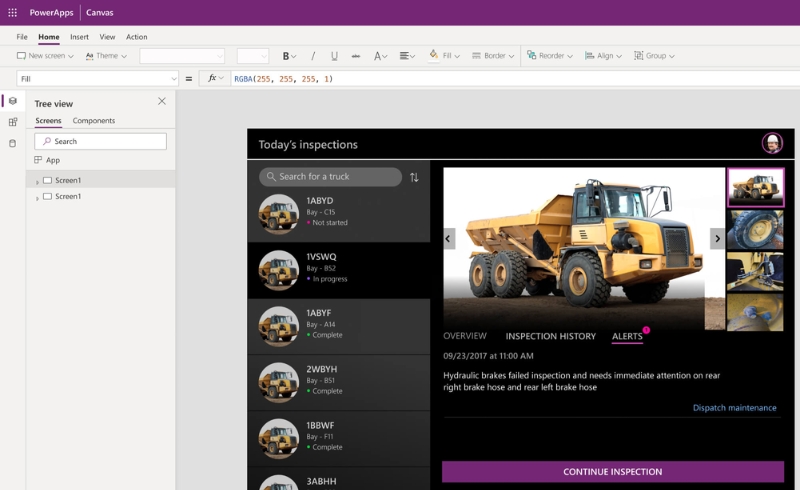Click the Search for a truck field
The image size is (800, 490).
tap(331, 177)
